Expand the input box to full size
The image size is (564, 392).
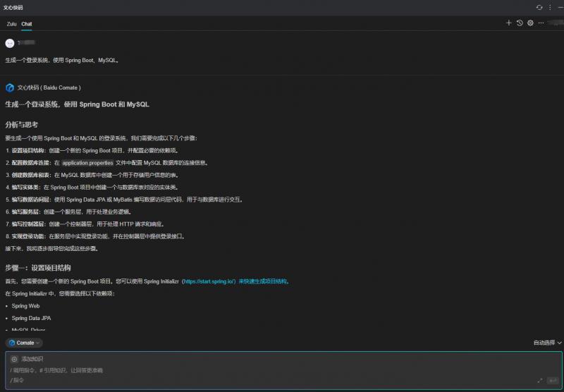[x=540, y=380]
